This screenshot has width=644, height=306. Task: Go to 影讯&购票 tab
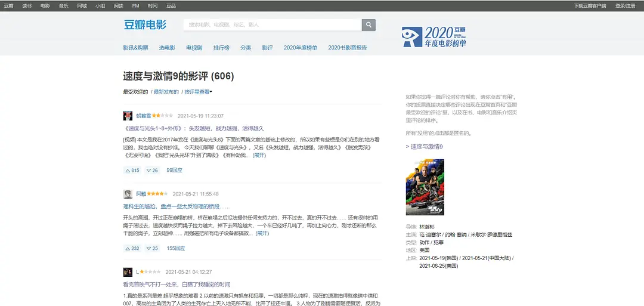point(136,48)
